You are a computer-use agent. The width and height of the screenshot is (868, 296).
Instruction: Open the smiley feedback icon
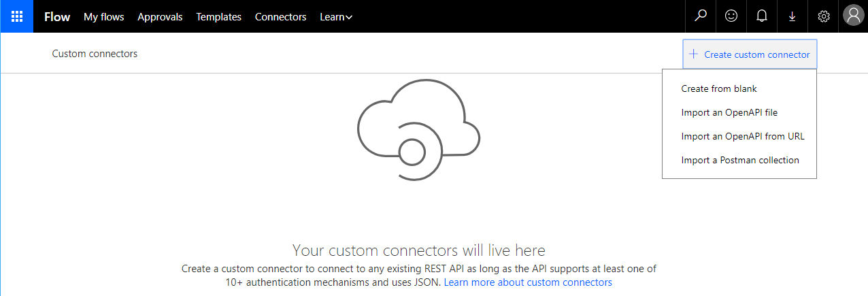[731, 16]
